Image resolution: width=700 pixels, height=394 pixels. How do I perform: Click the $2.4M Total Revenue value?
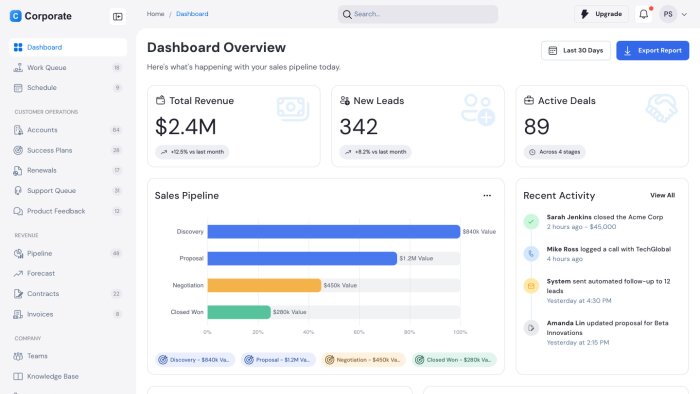(186, 127)
